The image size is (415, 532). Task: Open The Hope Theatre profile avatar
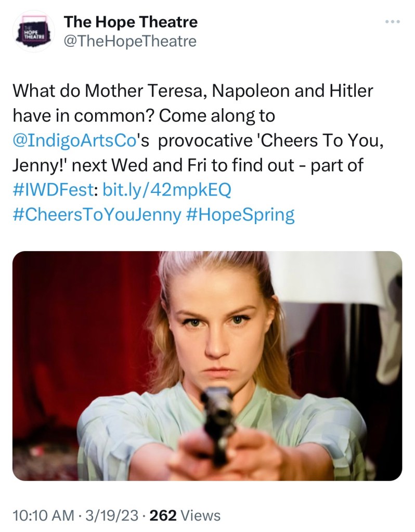pos(34,31)
